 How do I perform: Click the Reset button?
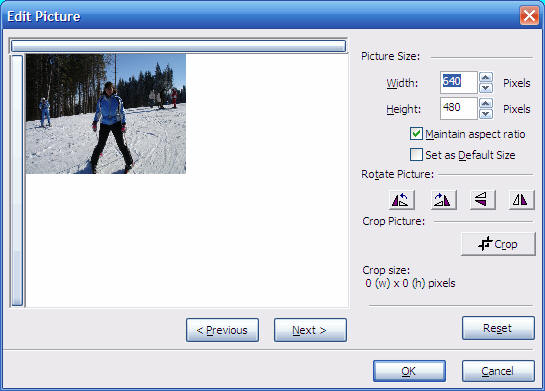tap(498, 328)
